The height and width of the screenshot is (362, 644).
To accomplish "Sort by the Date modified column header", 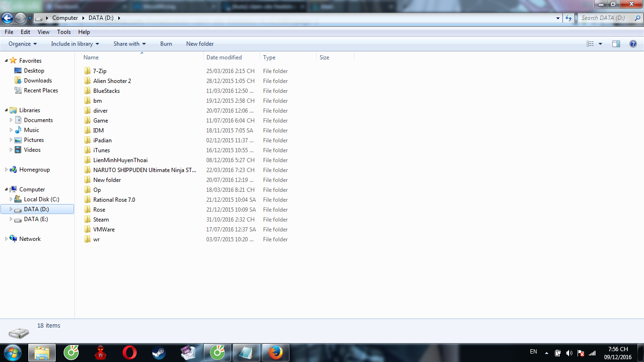I will pos(231,58).
